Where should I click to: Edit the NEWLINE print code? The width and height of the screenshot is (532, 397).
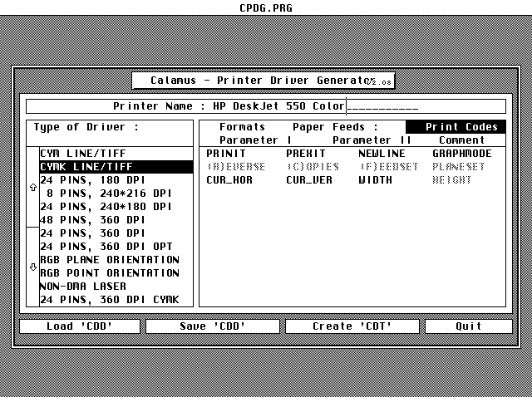[x=382, y=154]
